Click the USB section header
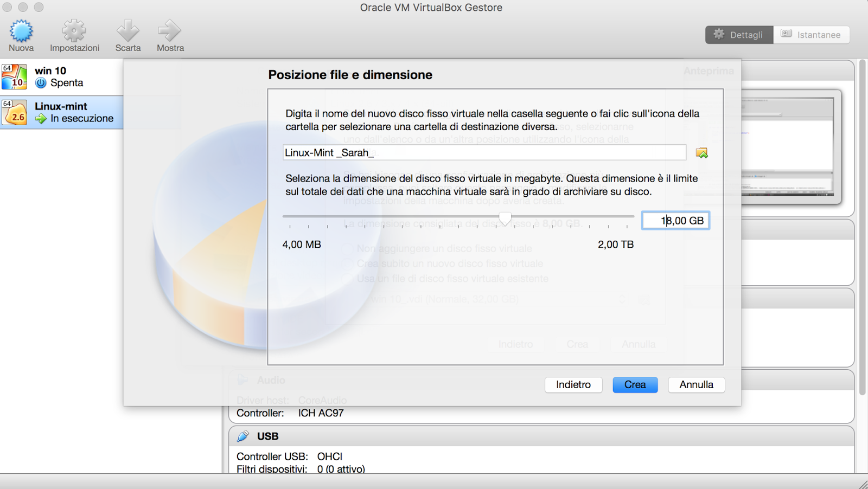Image resolution: width=868 pixels, height=489 pixels. (541, 436)
